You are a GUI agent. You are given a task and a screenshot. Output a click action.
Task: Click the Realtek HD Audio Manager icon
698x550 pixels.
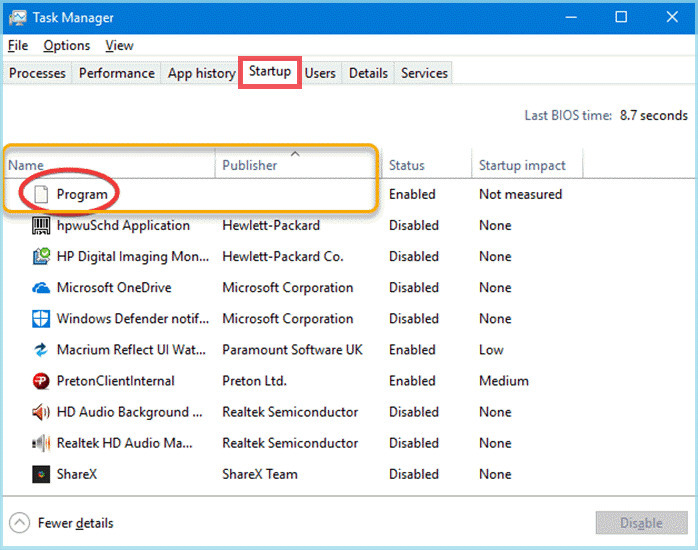(41, 443)
